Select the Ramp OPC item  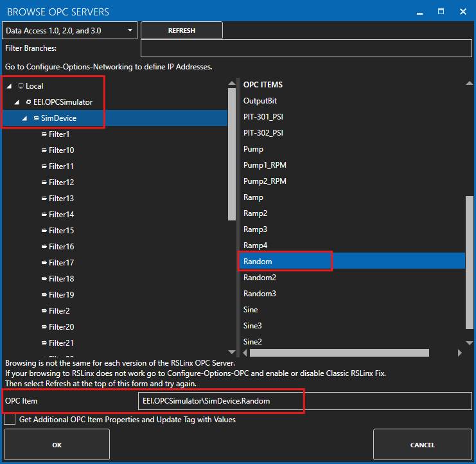point(253,197)
